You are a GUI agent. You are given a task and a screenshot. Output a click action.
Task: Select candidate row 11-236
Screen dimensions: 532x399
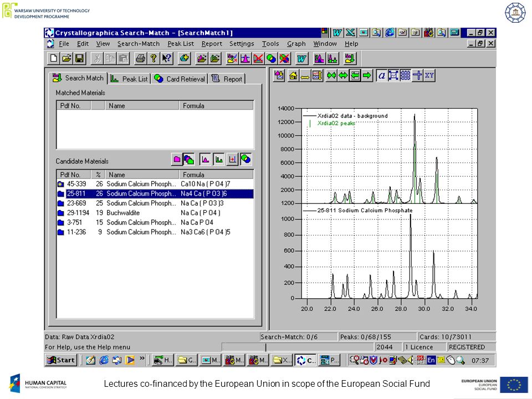(x=155, y=232)
